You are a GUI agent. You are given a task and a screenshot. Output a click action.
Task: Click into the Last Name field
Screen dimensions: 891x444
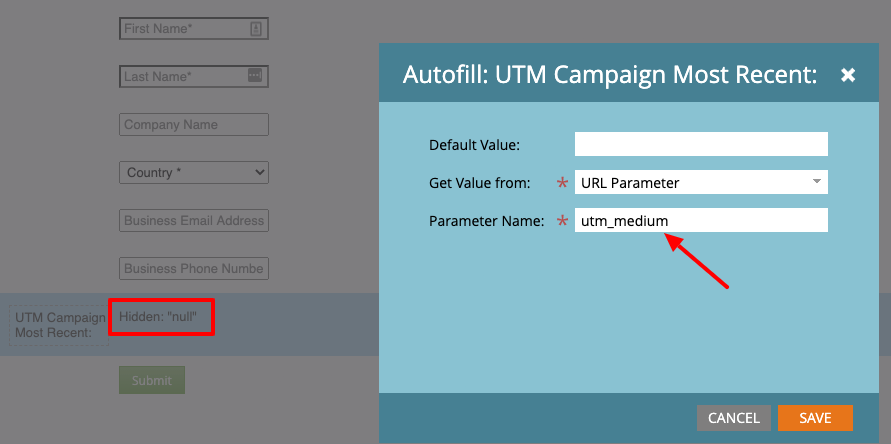[x=182, y=76]
